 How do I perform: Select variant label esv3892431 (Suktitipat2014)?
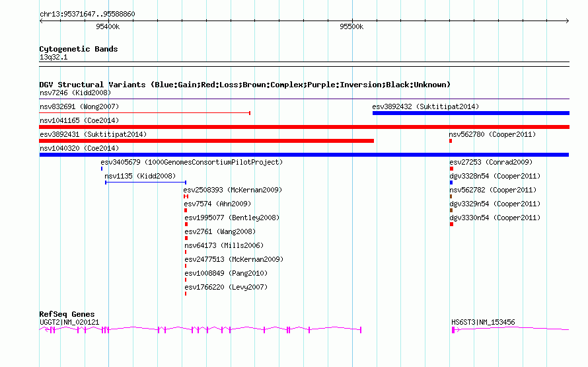coord(93,134)
